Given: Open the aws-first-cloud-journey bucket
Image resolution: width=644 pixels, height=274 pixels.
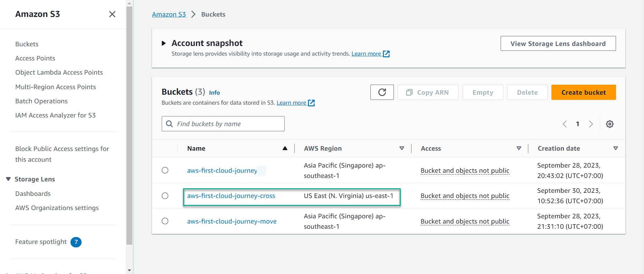Looking at the screenshot, I should (x=222, y=171).
